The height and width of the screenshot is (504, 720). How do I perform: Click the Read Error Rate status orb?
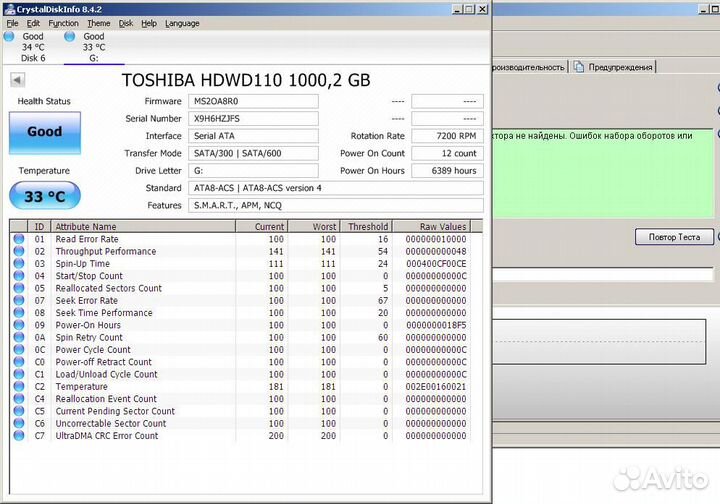[19, 239]
